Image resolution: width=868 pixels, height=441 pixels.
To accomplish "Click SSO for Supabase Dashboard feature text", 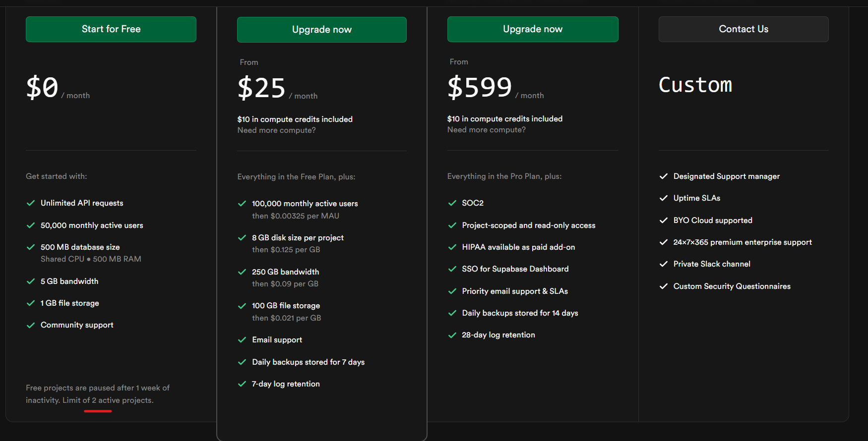I will [515, 269].
